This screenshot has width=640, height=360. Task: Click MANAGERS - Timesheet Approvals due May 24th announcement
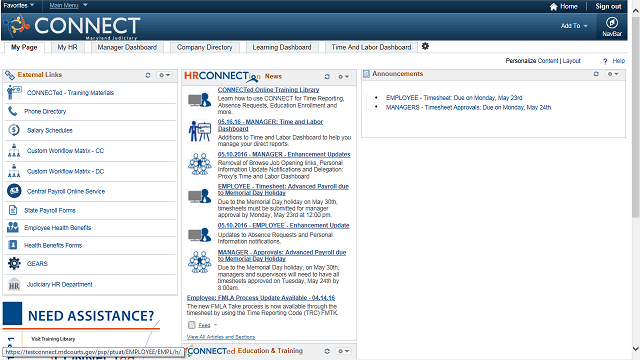(468, 107)
